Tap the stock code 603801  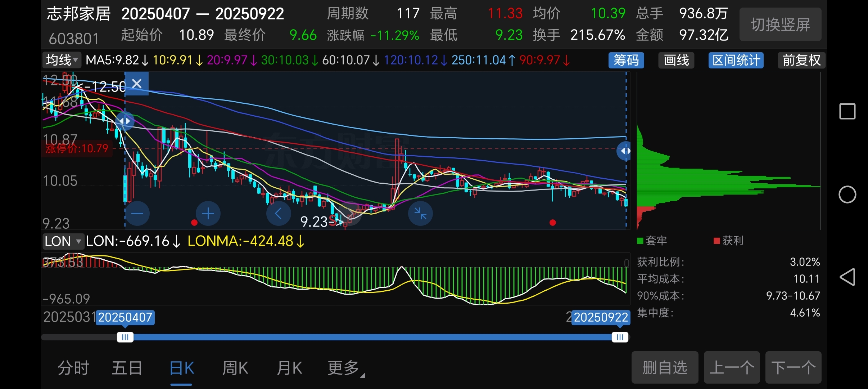coord(74,39)
